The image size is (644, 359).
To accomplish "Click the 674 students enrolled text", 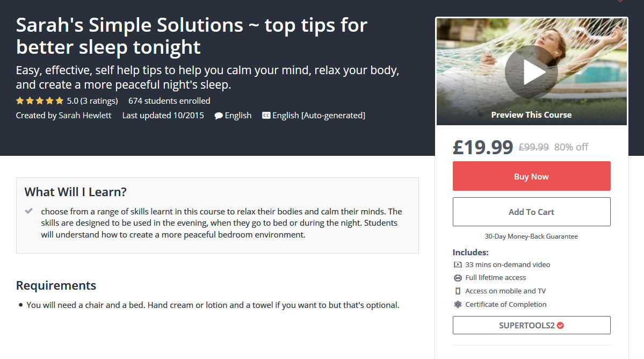I will pyautogui.click(x=169, y=100).
